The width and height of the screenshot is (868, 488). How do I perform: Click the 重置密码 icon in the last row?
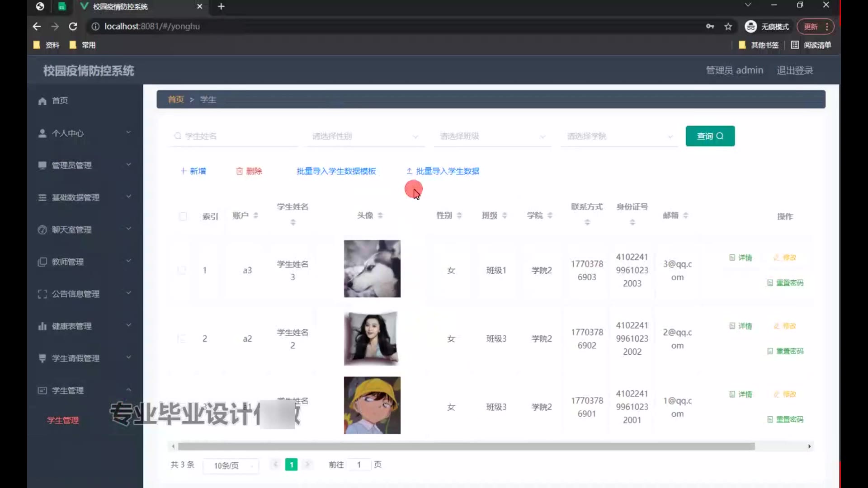(x=770, y=419)
